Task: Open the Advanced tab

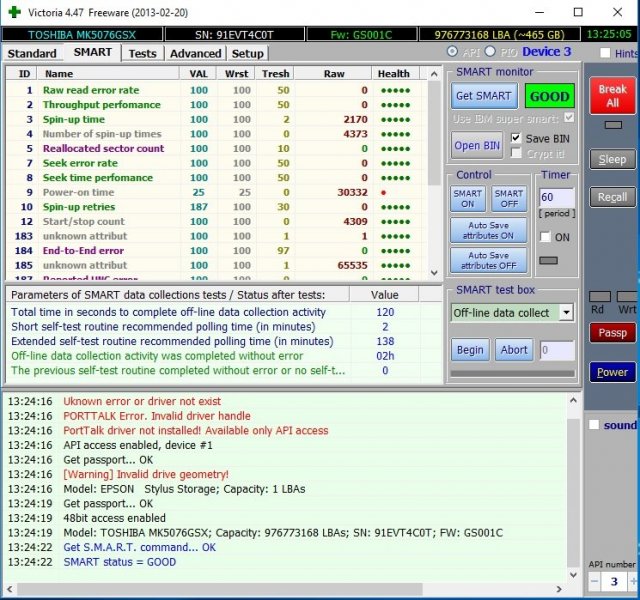Action: click(196, 53)
